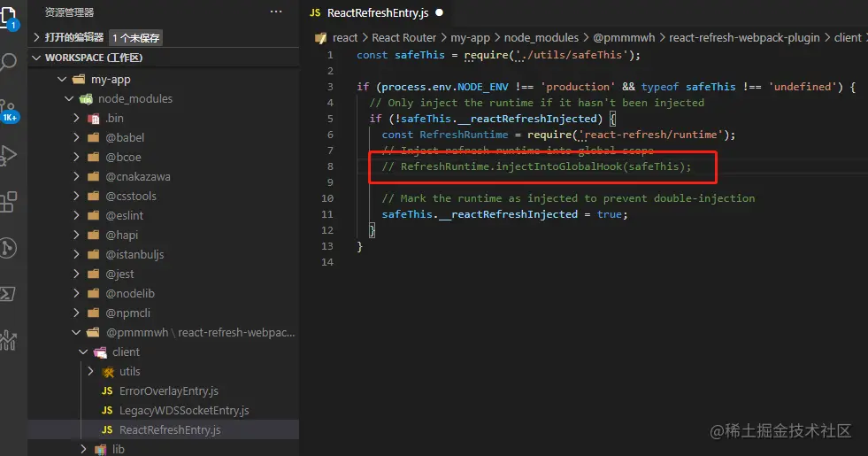This screenshot has width=868, height=456.
Task: Click the client folder icon
Action: (x=100, y=352)
